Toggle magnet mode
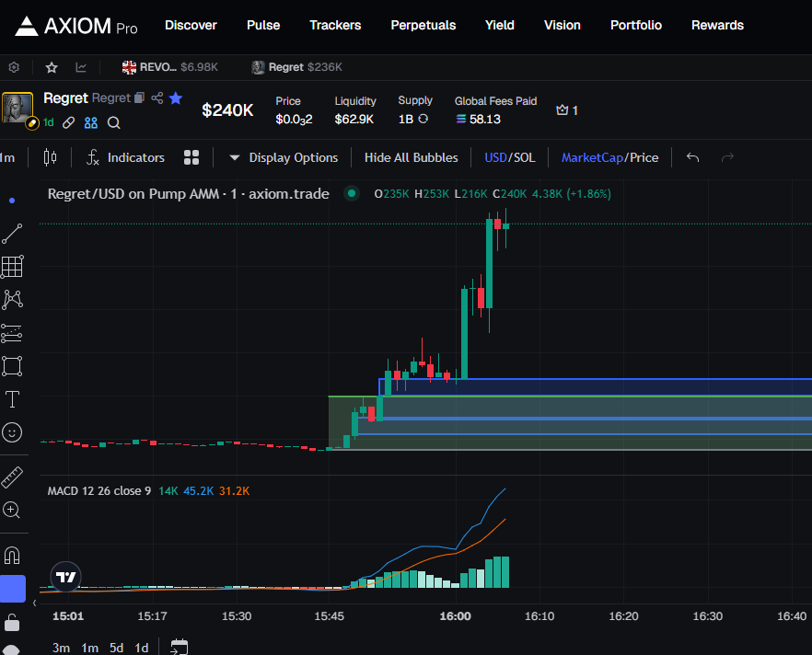 pos(12,555)
